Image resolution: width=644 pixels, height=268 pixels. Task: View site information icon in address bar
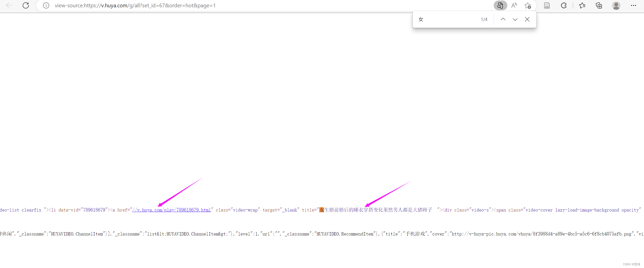click(x=46, y=5)
